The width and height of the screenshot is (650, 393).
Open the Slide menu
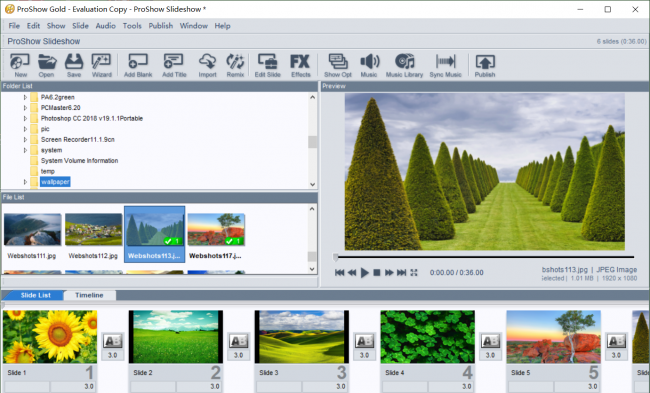(80, 26)
